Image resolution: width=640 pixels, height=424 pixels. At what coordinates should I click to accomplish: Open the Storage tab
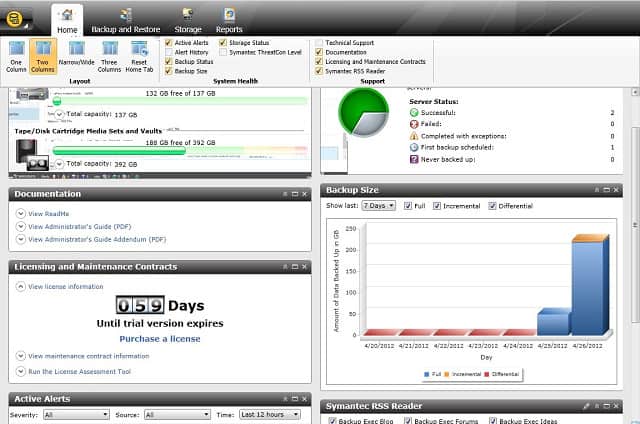[x=188, y=20]
